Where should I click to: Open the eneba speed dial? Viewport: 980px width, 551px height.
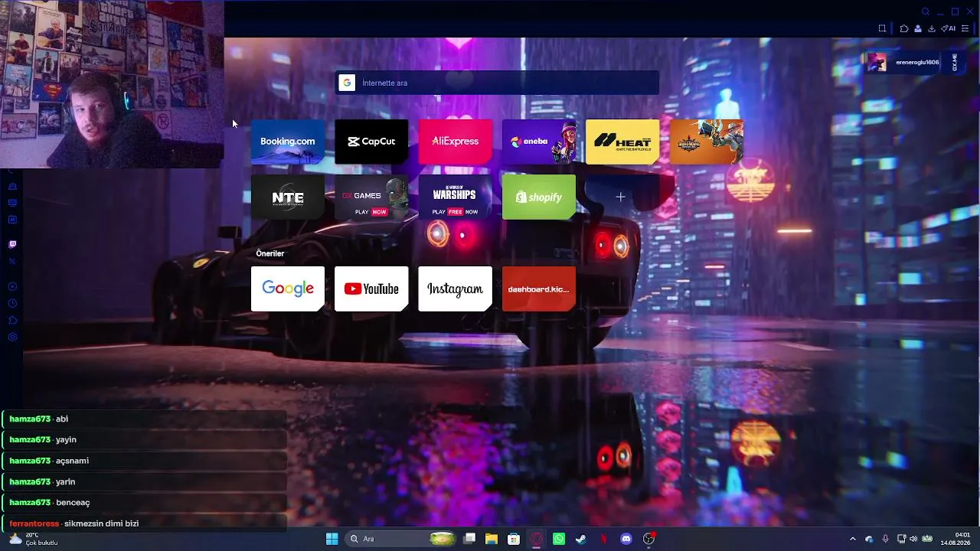point(539,142)
